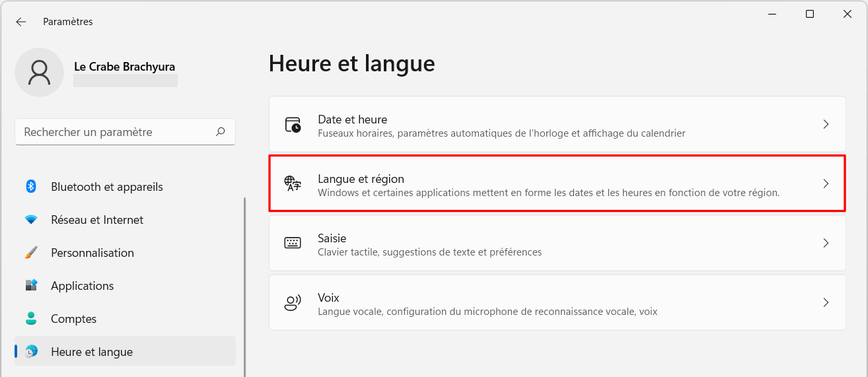Click the magnifier search icon

coord(221,132)
